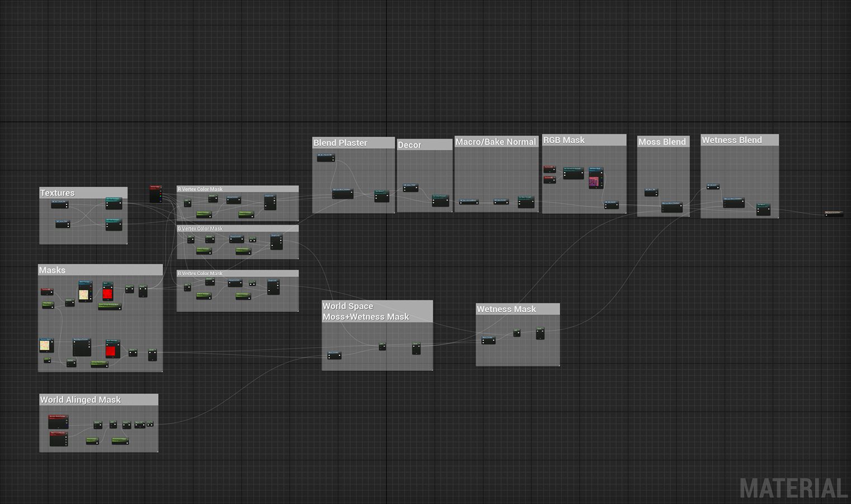Select the world position node in World Space Moss+Wetness Mask
The height and width of the screenshot is (504, 851).
(334, 355)
